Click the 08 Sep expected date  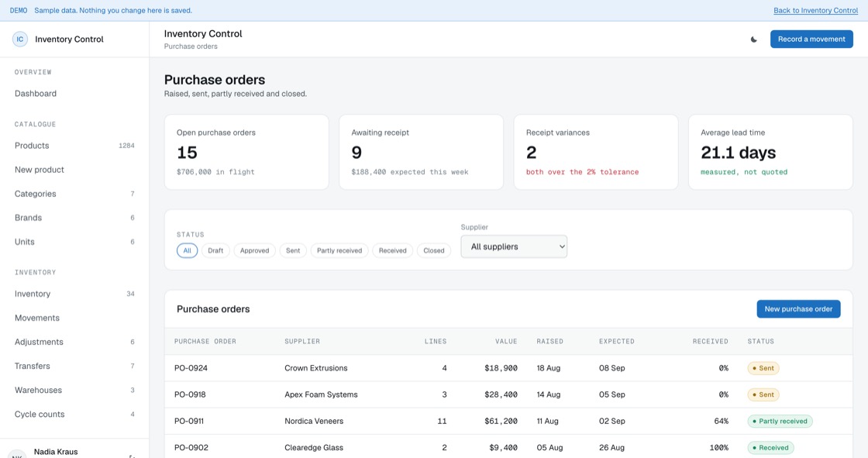pyautogui.click(x=611, y=368)
